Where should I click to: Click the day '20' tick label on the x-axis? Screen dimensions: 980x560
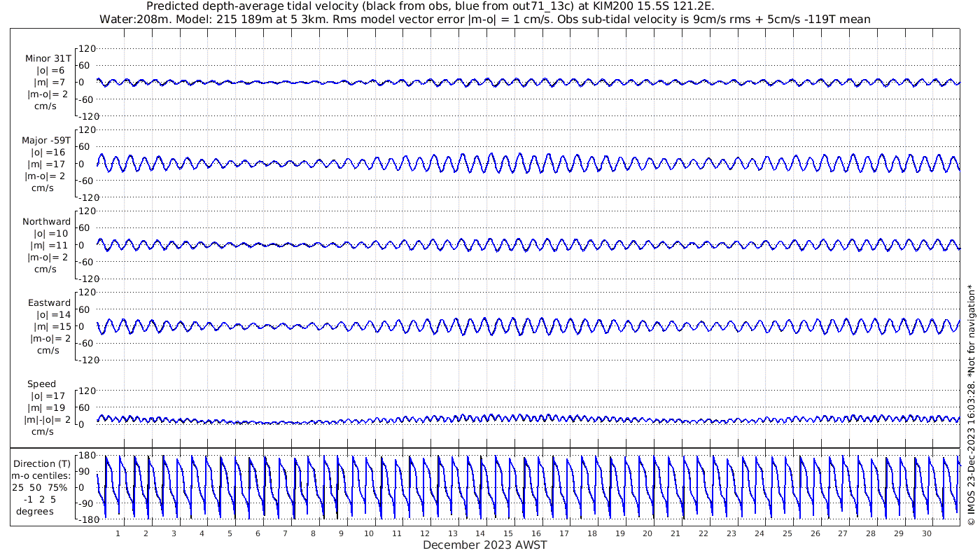[x=647, y=533]
